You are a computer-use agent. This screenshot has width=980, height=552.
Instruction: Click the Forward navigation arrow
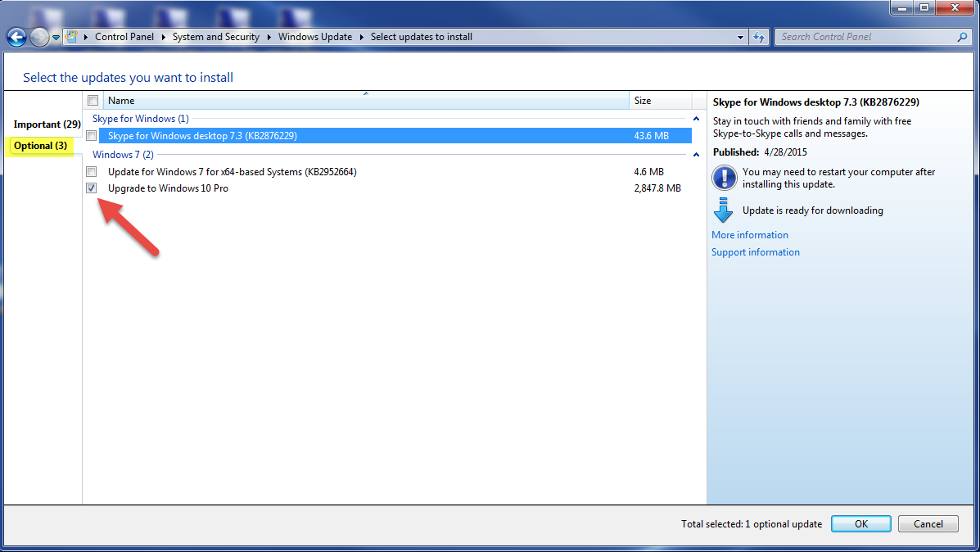[x=39, y=38]
